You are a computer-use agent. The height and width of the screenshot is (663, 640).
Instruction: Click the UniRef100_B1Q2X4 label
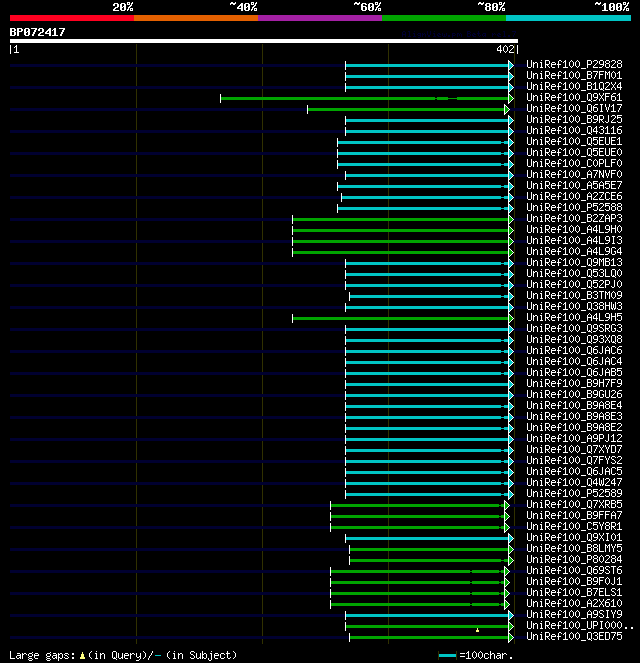click(574, 86)
